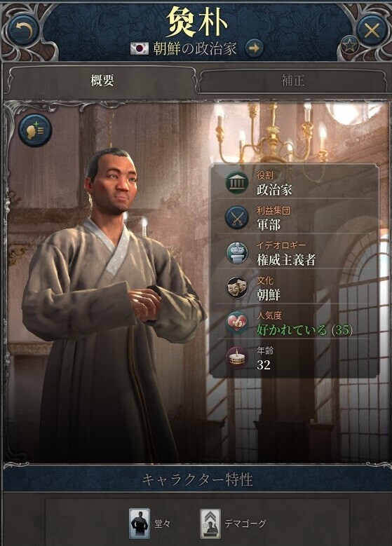Click the age birthday cake icon
The width and height of the screenshot is (392, 546).
click(x=237, y=357)
